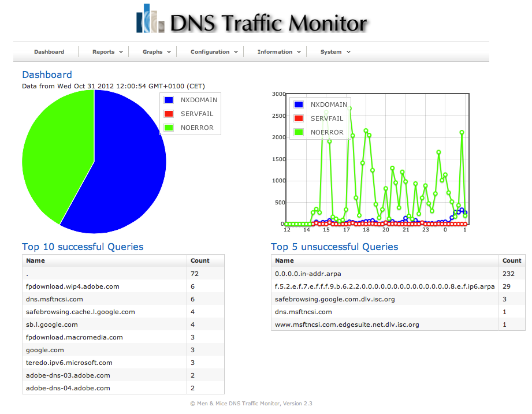Click the Dashboard page heading
The height and width of the screenshot is (414, 532).
tap(47, 74)
